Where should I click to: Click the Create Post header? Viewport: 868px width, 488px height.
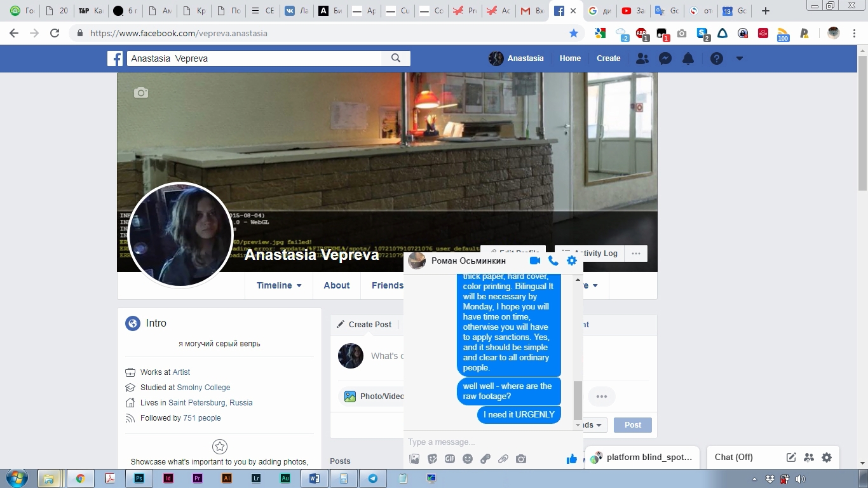[x=364, y=324]
